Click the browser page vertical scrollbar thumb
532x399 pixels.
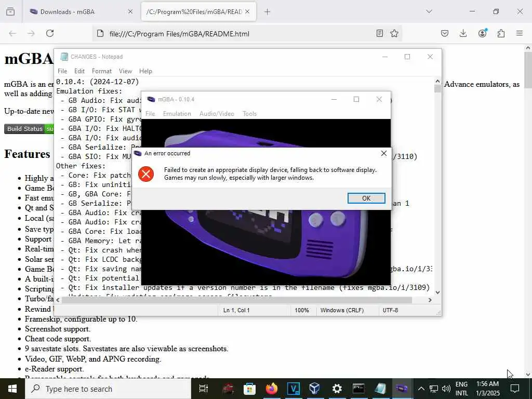pyautogui.click(x=528, y=70)
